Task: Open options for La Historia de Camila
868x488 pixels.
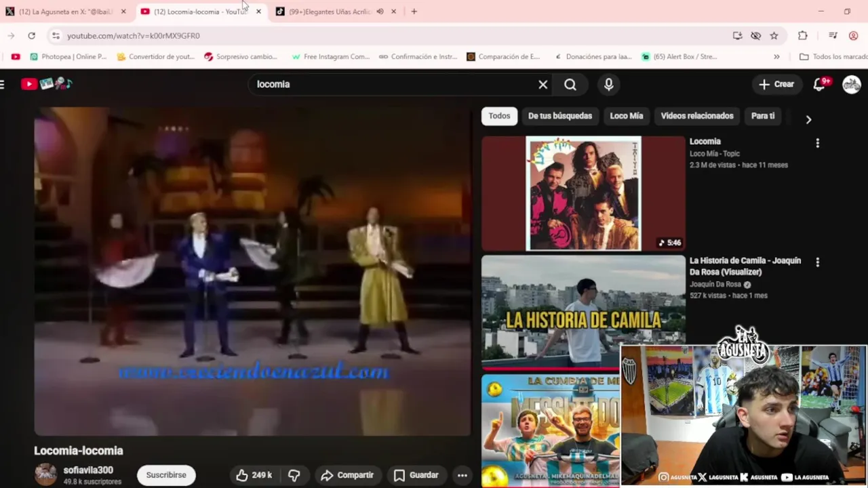Action: 817,262
